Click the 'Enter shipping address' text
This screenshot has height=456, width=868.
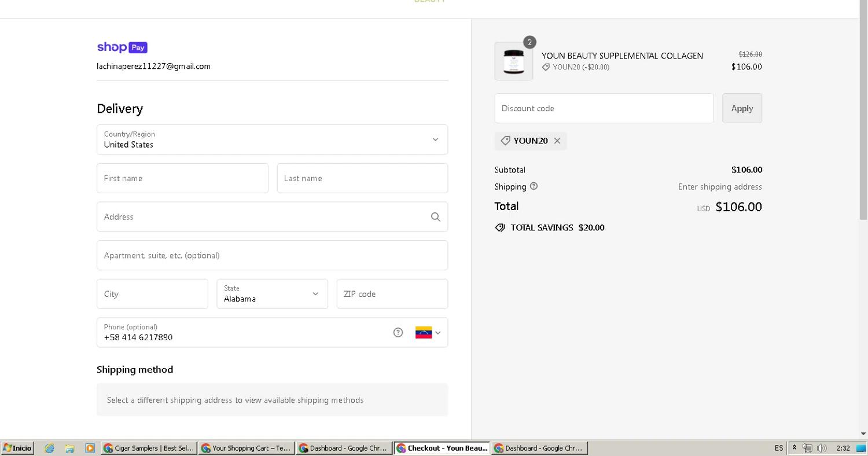(720, 187)
